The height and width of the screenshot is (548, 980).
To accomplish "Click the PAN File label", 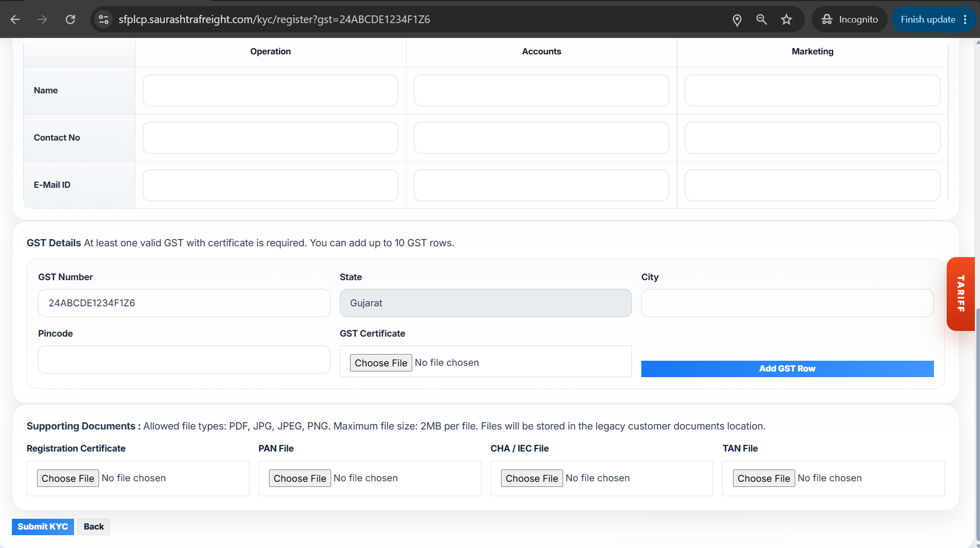I will pyautogui.click(x=276, y=448).
